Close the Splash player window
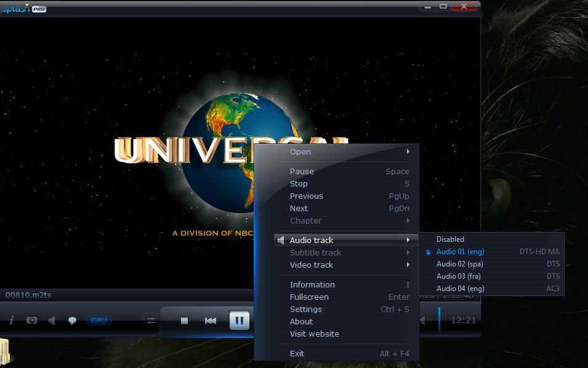Viewport: 588px width, 368px height. (x=464, y=6)
